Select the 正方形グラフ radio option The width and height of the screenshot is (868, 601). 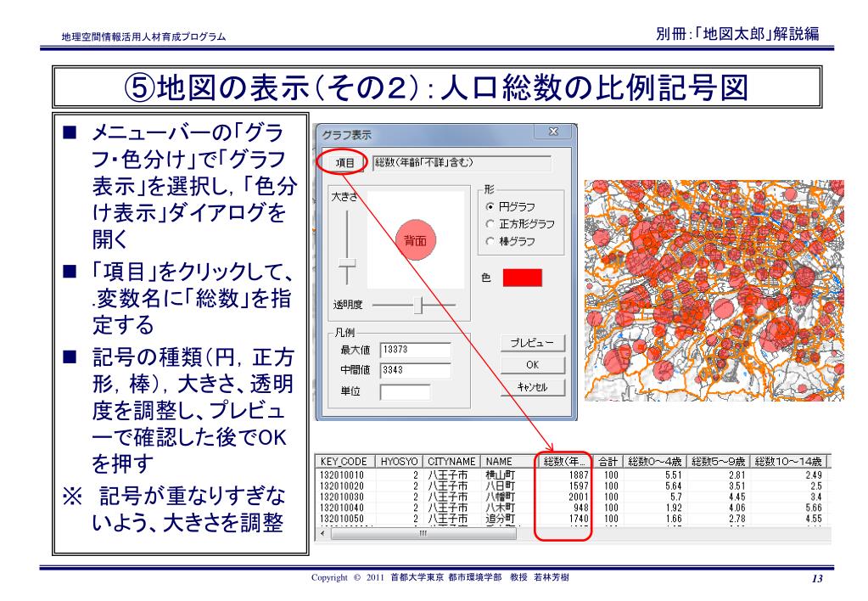519,224
